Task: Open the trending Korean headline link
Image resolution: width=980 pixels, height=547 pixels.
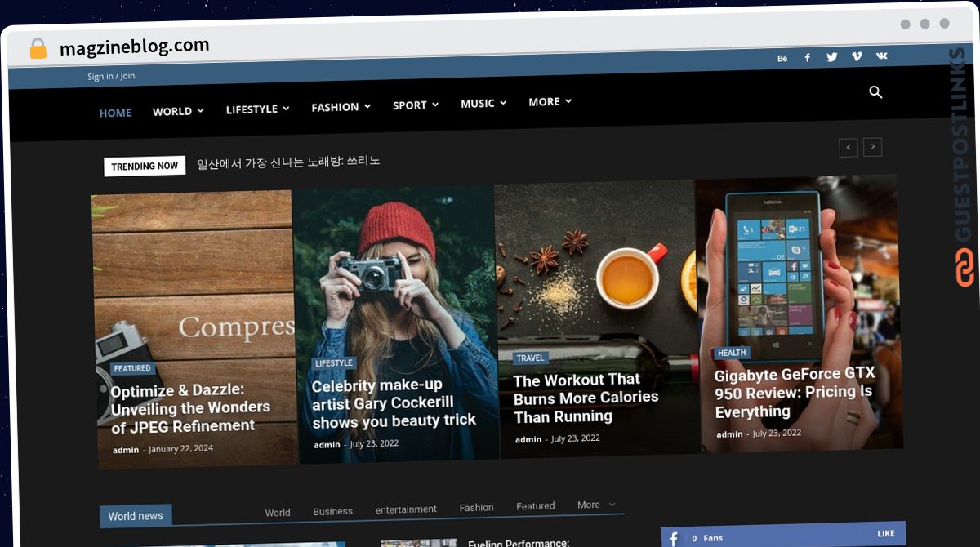Action: (x=288, y=162)
